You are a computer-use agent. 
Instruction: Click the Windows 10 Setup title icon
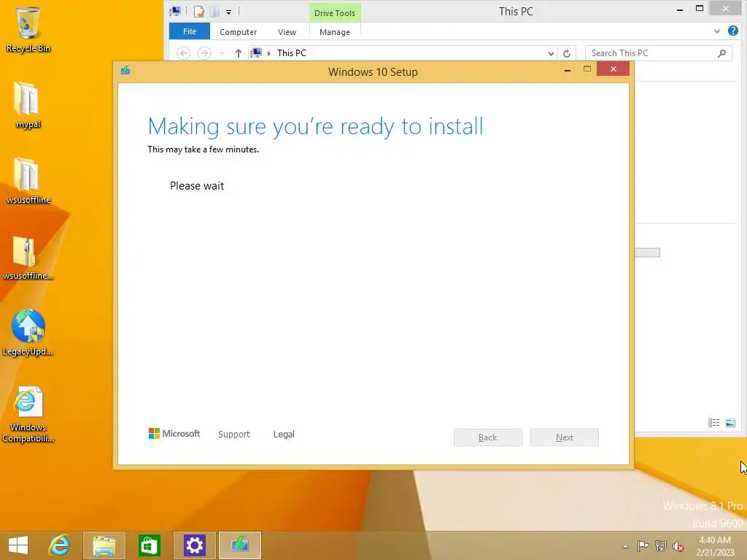(x=125, y=71)
